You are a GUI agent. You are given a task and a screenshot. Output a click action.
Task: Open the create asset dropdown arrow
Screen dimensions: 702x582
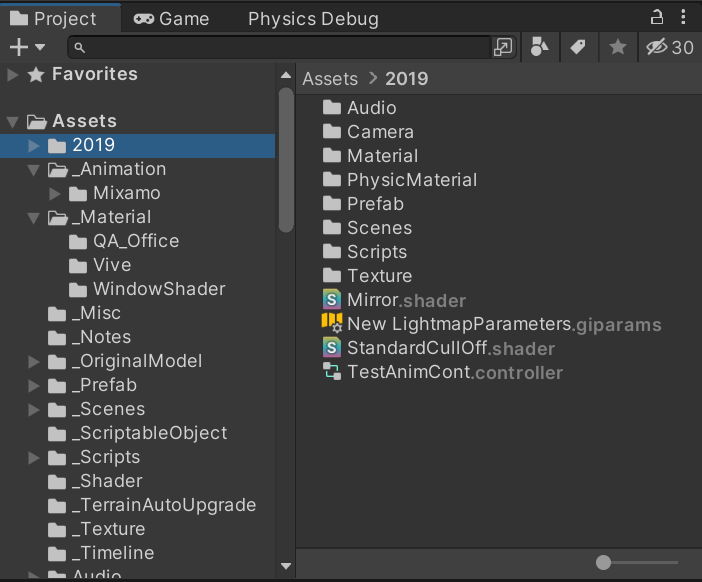point(40,47)
